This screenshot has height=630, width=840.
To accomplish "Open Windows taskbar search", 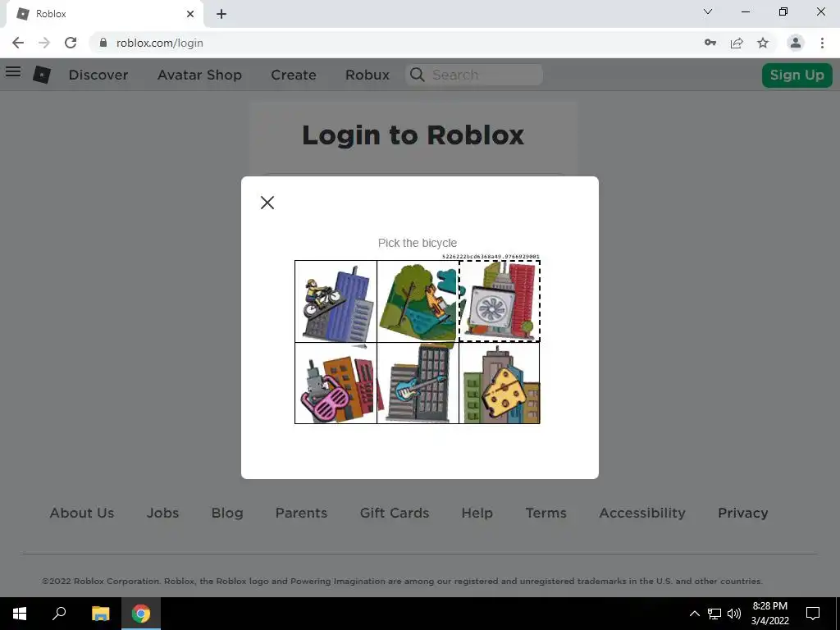I will point(59,614).
